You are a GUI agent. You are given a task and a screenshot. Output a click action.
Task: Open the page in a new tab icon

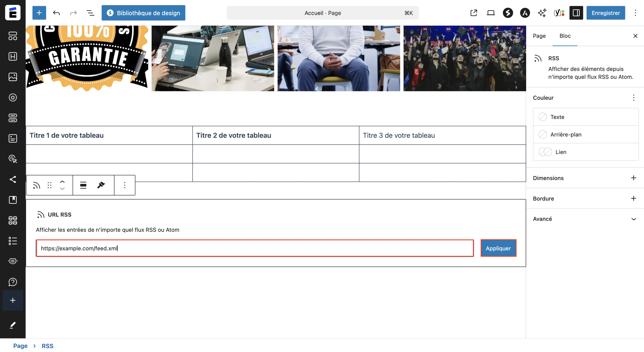pos(473,13)
